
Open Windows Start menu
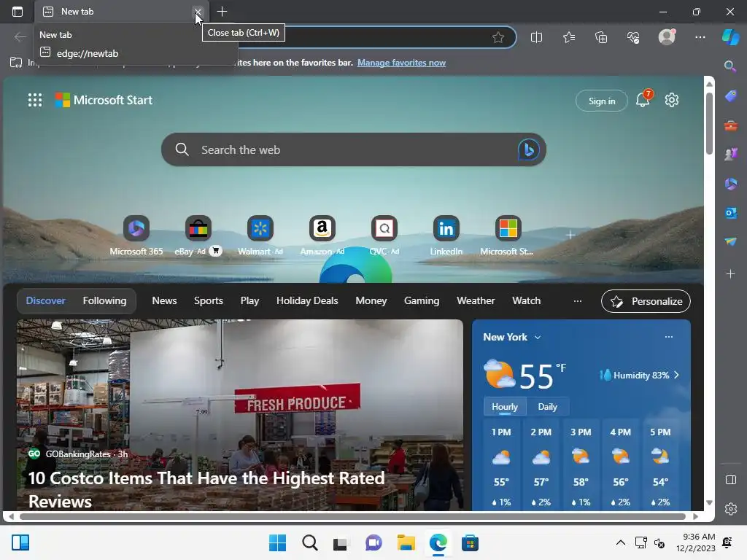click(x=278, y=542)
